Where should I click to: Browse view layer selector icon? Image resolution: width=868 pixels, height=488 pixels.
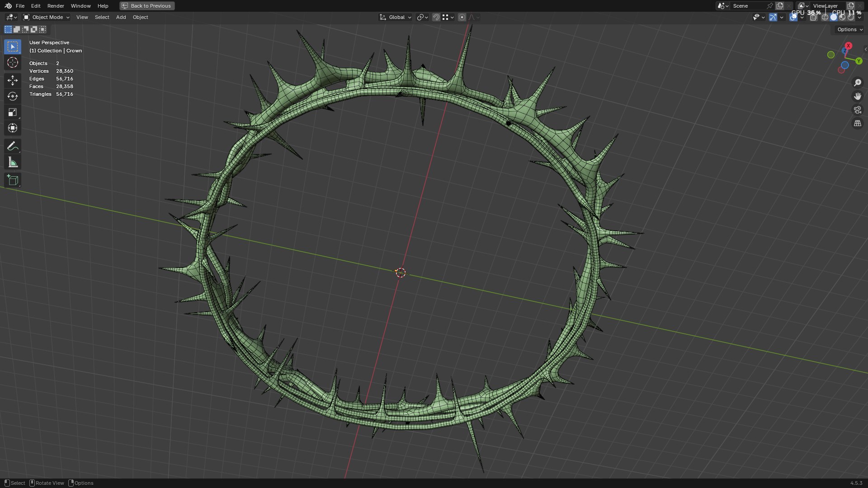pyautogui.click(x=803, y=6)
